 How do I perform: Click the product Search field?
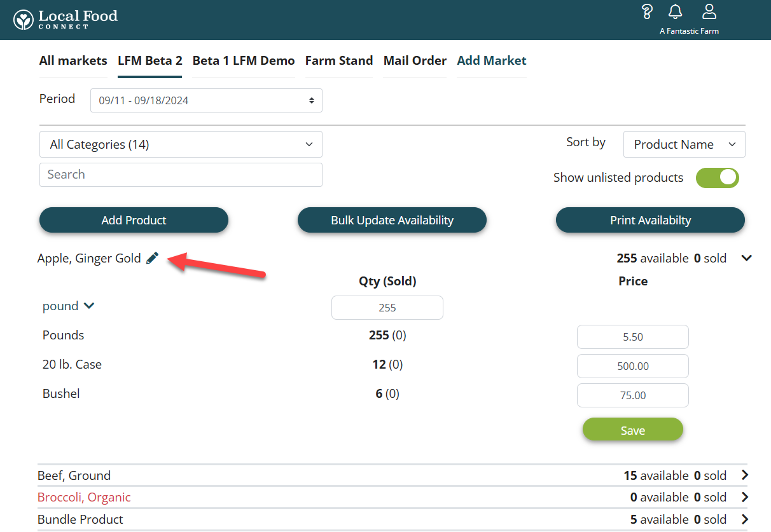click(x=181, y=175)
